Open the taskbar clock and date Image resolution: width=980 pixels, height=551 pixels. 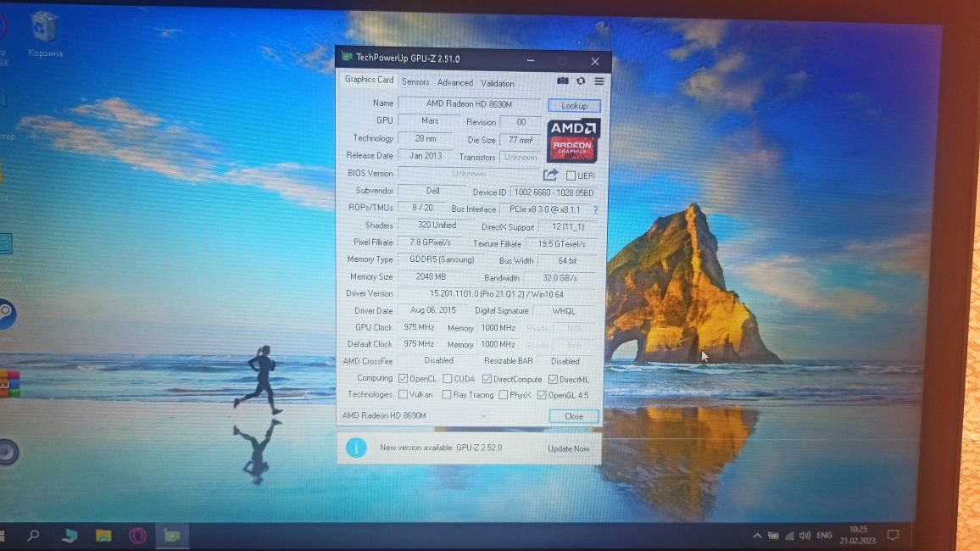pyautogui.click(x=858, y=535)
